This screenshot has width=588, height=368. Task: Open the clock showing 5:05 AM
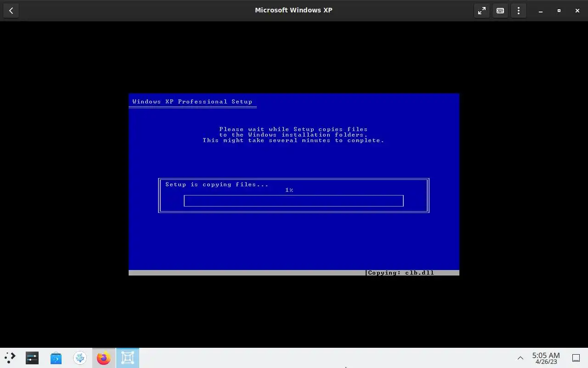(546, 358)
